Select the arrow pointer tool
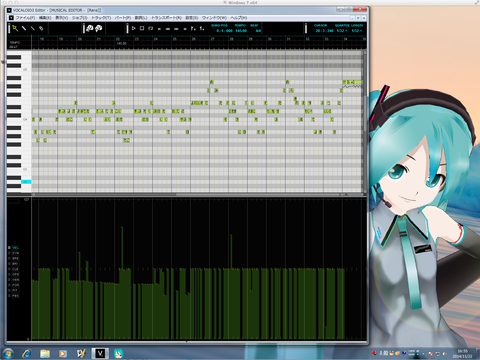The width and height of the screenshot is (480, 360). click(15, 29)
